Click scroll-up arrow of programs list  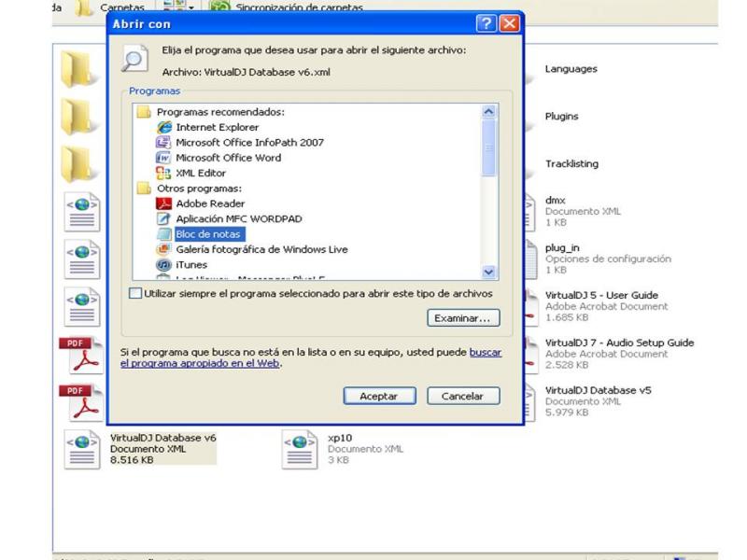pos(488,111)
